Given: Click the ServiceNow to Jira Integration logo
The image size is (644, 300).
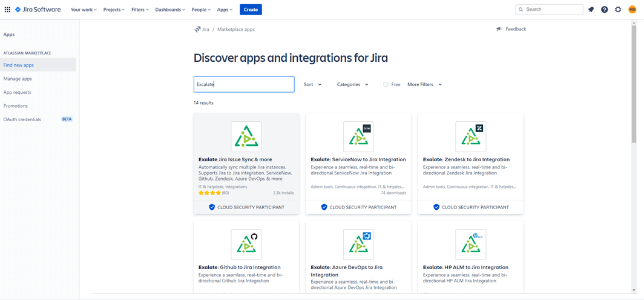Looking at the screenshot, I should pos(358,136).
